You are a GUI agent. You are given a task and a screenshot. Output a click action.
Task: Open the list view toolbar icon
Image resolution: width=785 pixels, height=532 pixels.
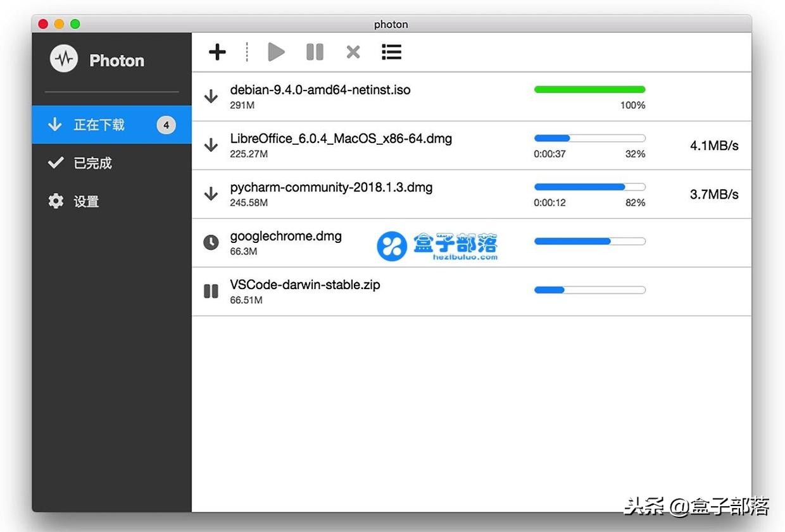(x=392, y=52)
